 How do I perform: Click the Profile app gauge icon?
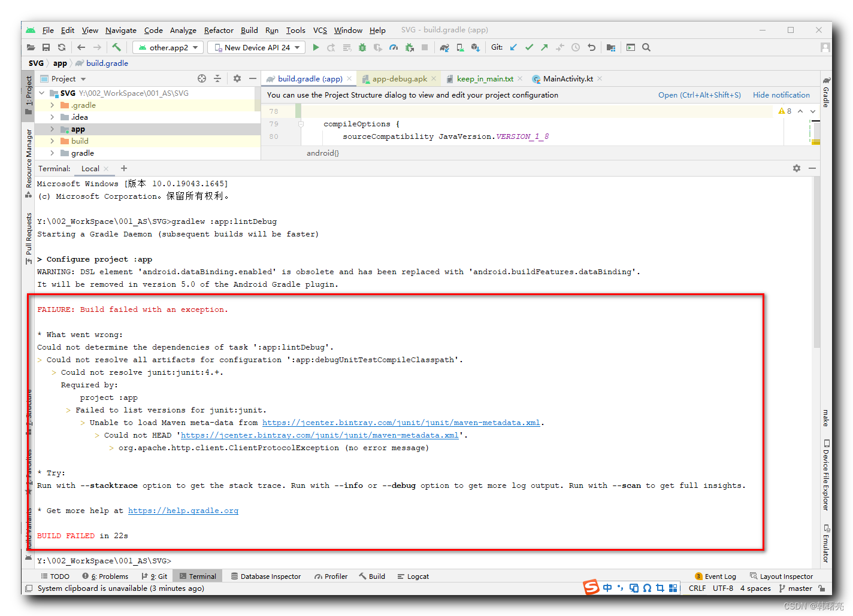[x=394, y=47]
